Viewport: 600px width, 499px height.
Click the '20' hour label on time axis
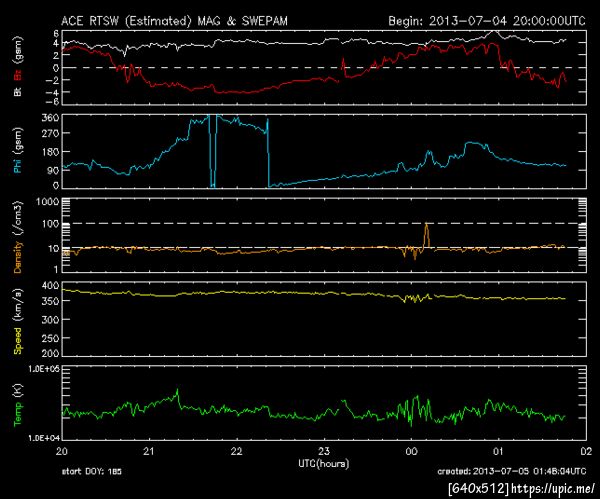(x=62, y=452)
